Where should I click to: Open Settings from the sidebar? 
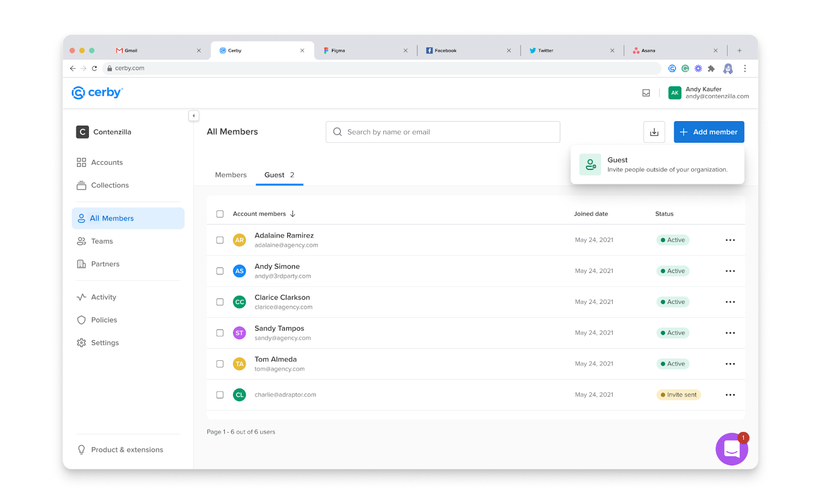pos(97,343)
